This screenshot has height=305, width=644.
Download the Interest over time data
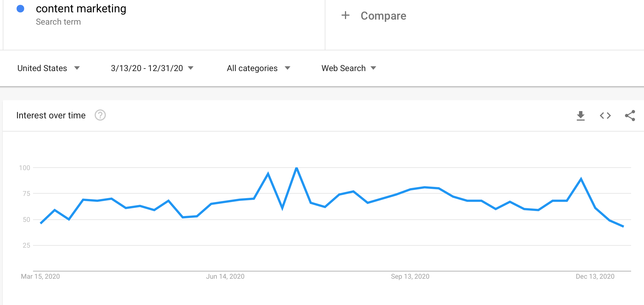[581, 116]
